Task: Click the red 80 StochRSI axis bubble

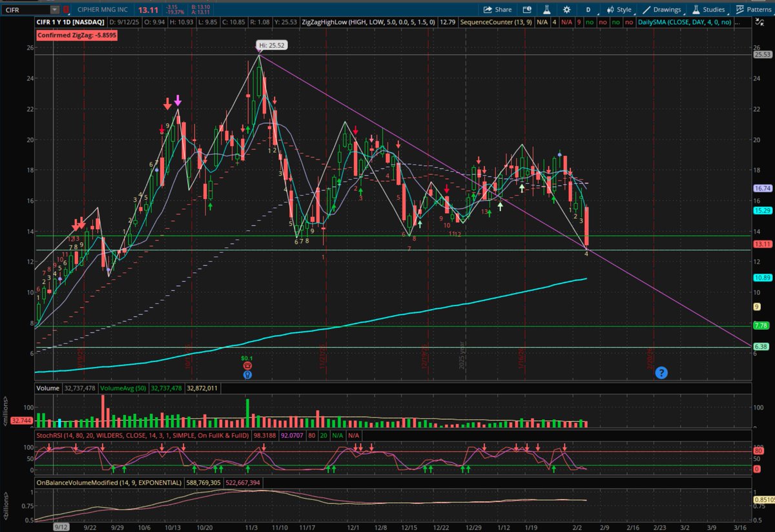Action: [x=758, y=451]
